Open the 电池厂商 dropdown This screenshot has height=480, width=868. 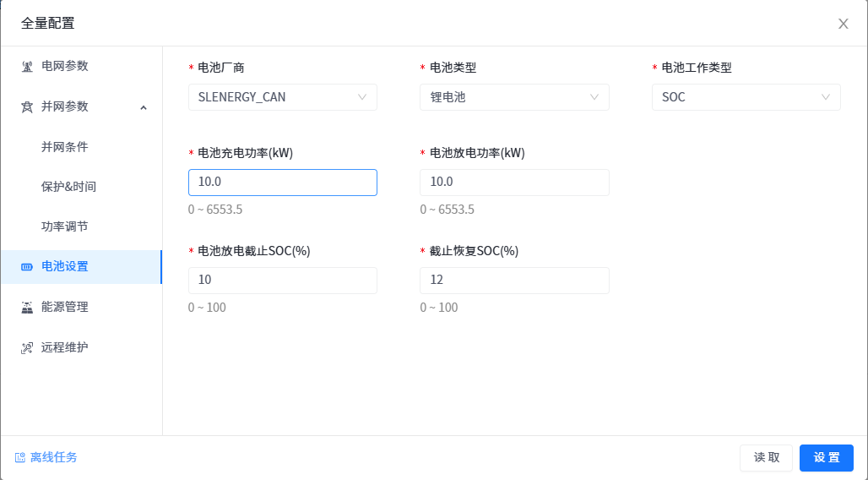(x=282, y=97)
